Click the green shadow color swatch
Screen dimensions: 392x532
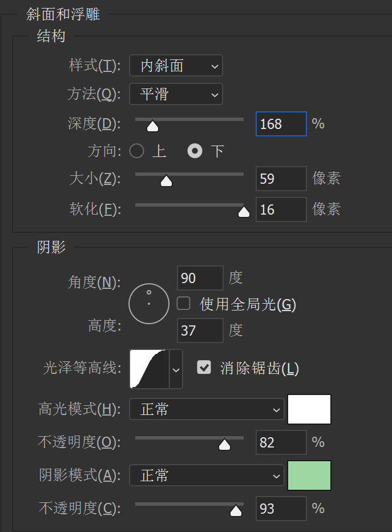(x=309, y=475)
